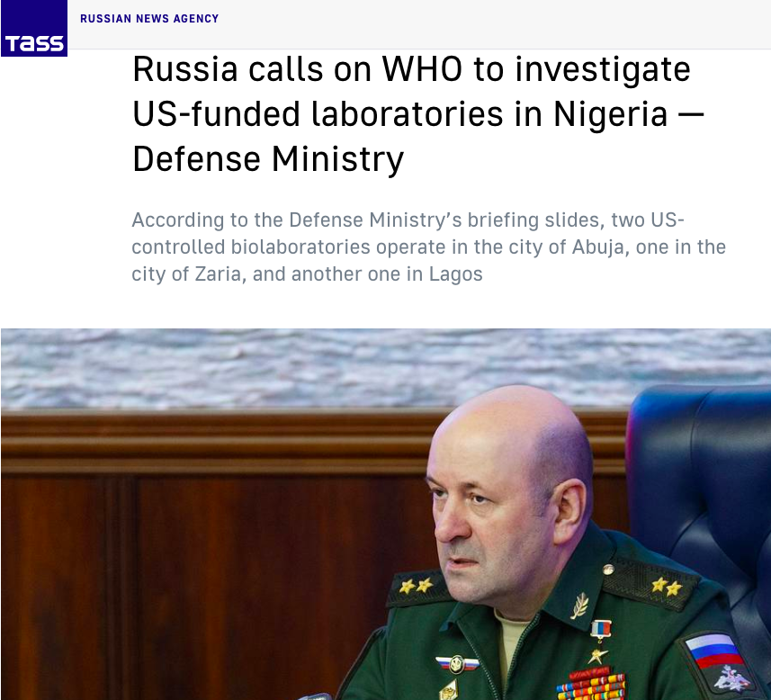The width and height of the screenshot is (771, 700).
Task: Click the seascape painting atop the photo
Action: 386,366
